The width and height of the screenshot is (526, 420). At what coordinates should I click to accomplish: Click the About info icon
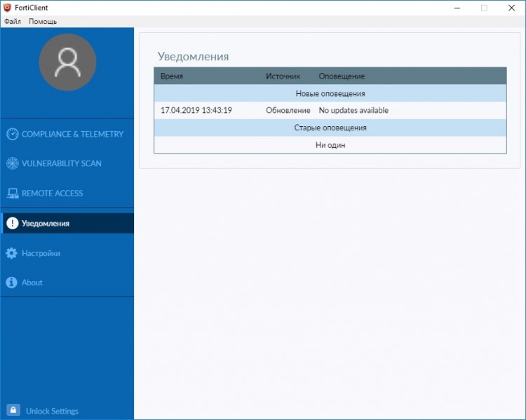coord(12,283)
